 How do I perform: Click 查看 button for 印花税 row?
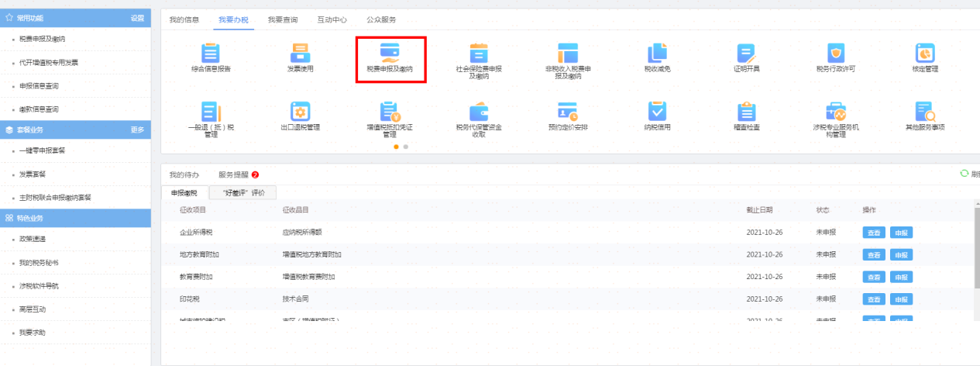tap(874, 299)
